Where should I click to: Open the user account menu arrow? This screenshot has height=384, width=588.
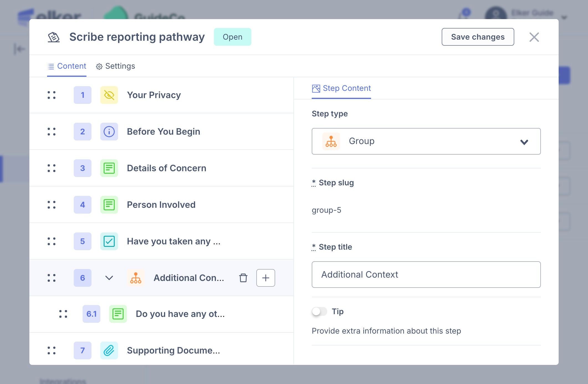pyautogui.click(x=564, y=17)
